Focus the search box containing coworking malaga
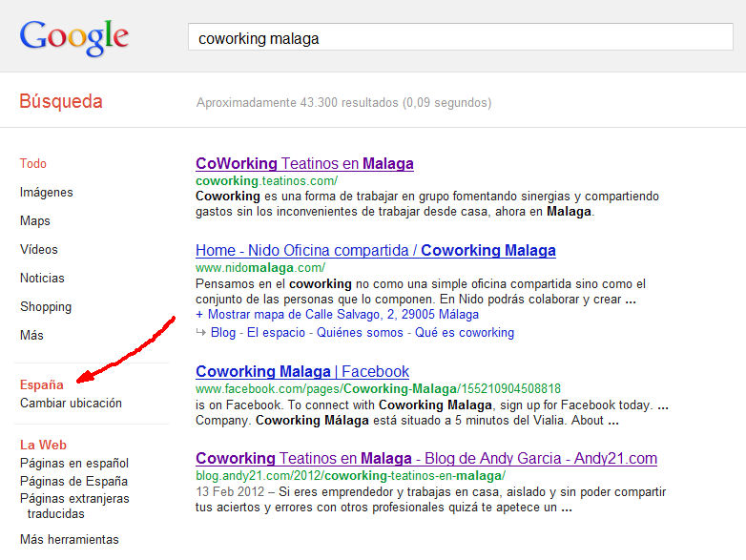746x560 pixels. point(460,37)
